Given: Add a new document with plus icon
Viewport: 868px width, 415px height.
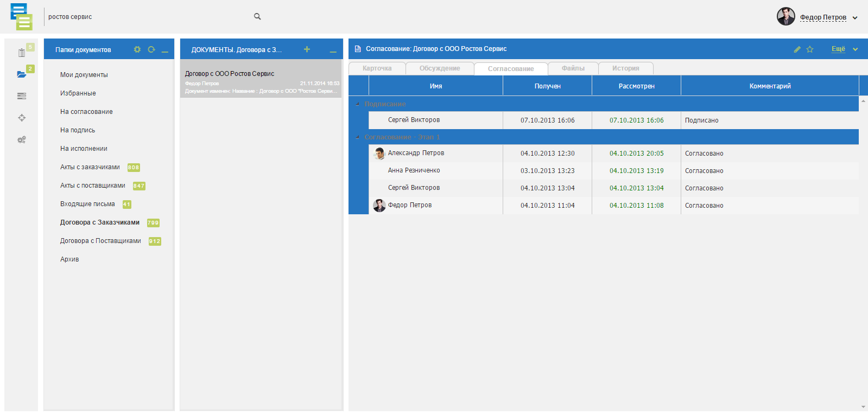Looking at the screenshot, I should click(307, 49).
